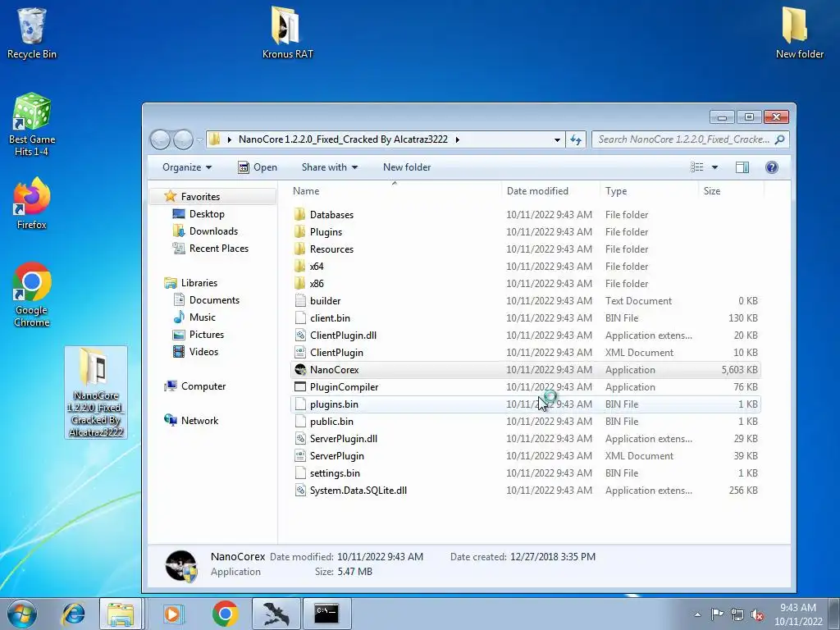Click the taskbar clock showing 9:43 AM
Image resolution: width=840 pixels, height=630 pixels.
[798, 614]
